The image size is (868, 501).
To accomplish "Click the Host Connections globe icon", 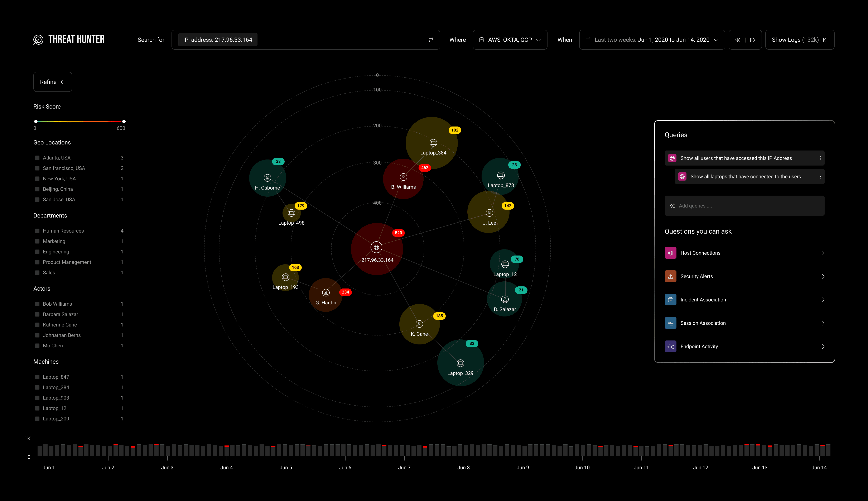I will (x=670, y=253).
